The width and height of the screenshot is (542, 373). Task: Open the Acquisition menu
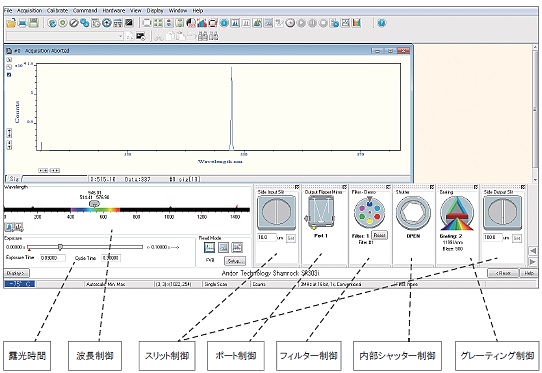coord(29,11)
